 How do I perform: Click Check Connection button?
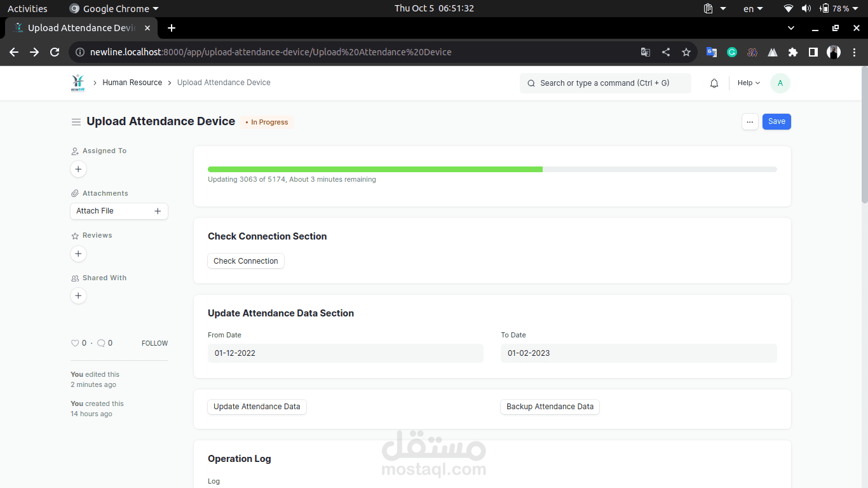point(246,261)
